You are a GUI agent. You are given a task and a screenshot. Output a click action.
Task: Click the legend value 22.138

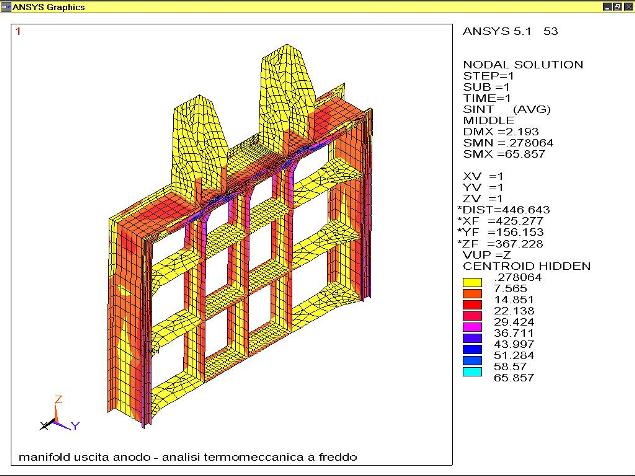[514, 311]
